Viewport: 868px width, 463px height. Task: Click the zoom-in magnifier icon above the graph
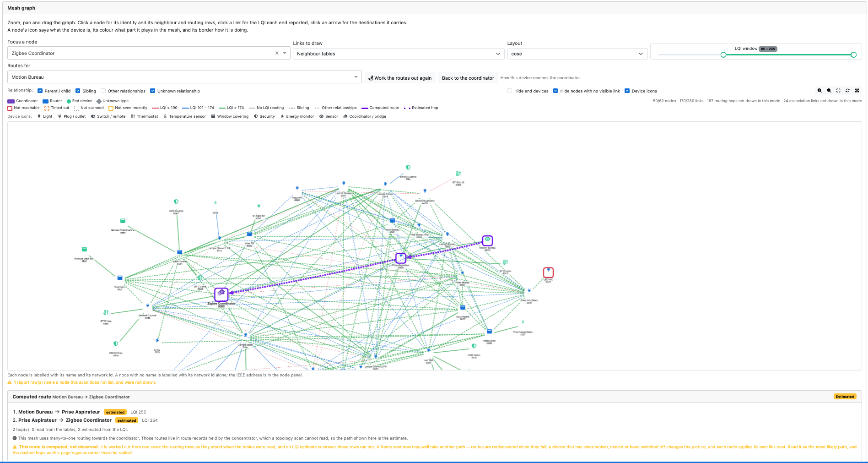pos(819,91)
